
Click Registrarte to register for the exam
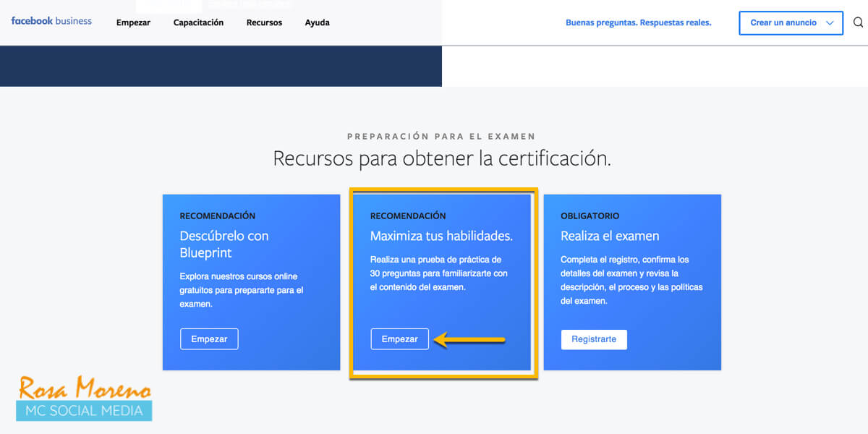[594, 339]
